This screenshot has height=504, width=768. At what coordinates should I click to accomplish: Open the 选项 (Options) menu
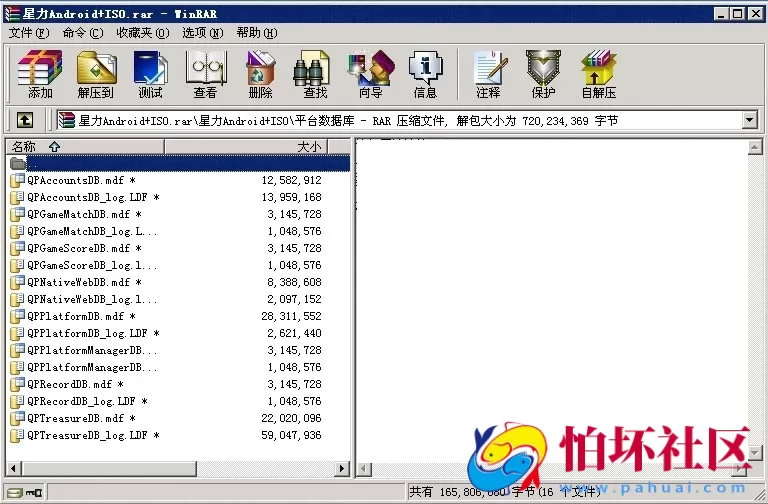(x=202, y=33)
